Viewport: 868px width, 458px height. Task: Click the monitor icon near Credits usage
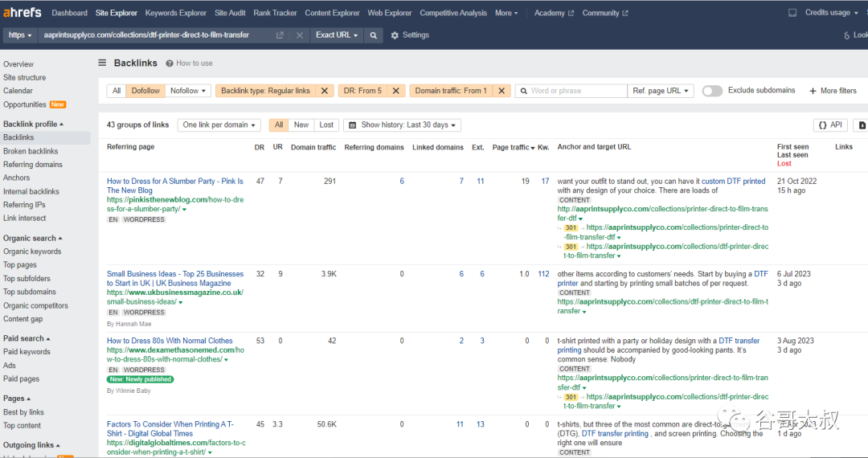point(792,13)
